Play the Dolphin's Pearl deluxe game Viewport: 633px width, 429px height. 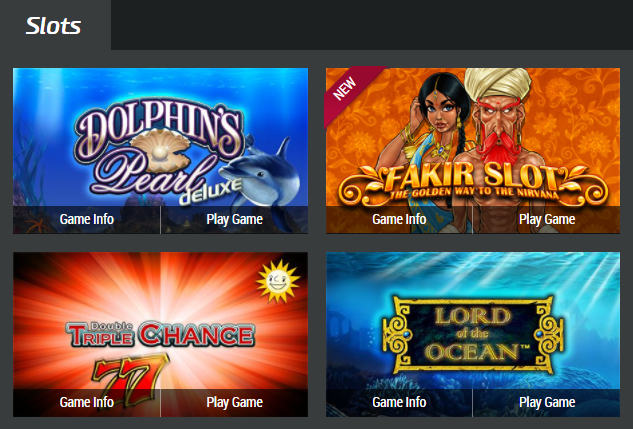click(x=235, y=220)
